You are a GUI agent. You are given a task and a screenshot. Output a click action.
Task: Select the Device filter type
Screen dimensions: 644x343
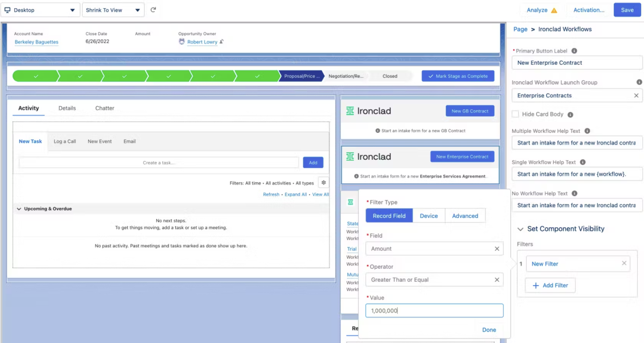[429, 216]
